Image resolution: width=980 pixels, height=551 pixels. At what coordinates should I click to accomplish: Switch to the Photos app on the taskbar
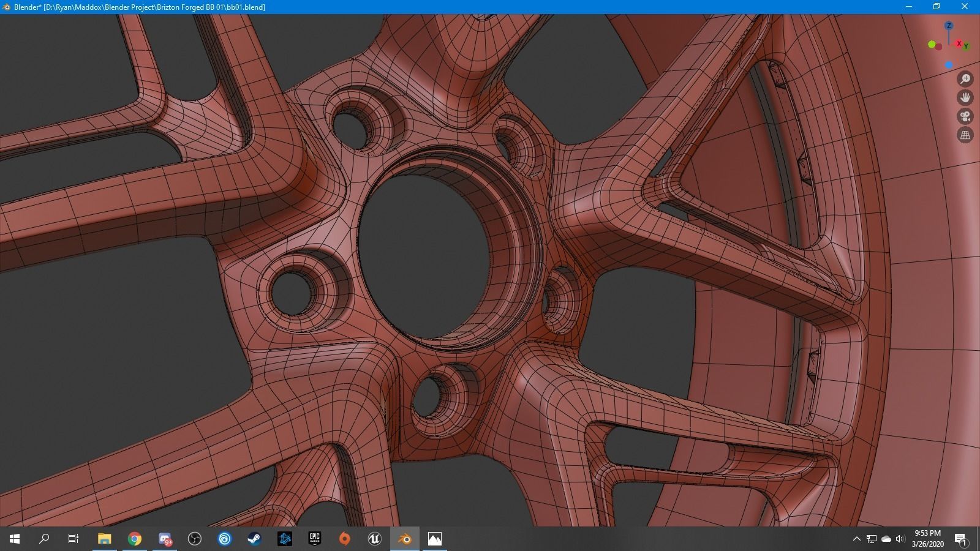(434, 539)
